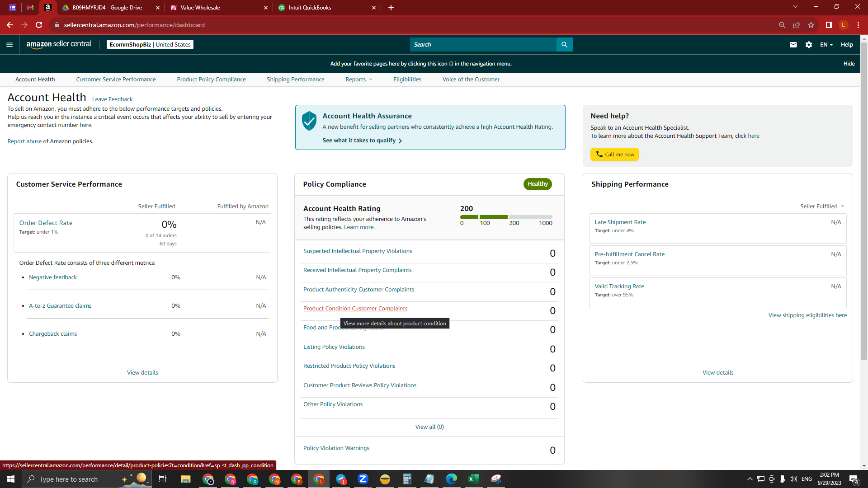Open Windows Start menu
The width and height of the screenshot is (868, 488).
[x=11, y=479]
